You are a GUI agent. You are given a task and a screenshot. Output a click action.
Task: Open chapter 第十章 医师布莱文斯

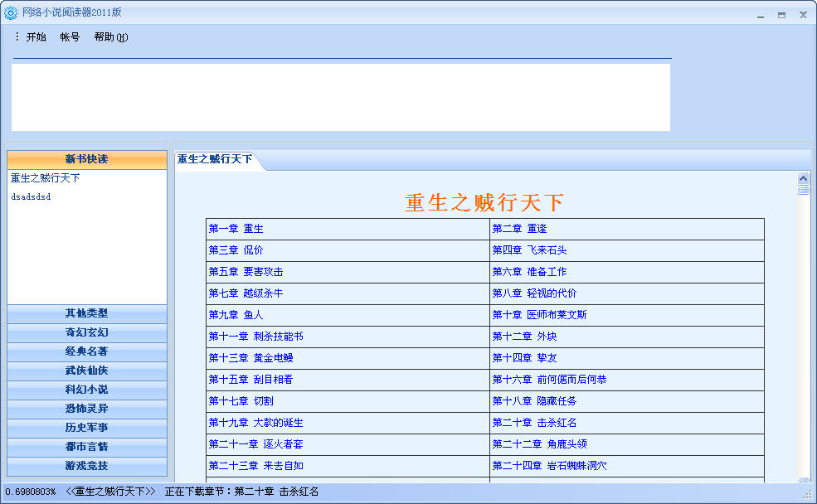point(540,315)
